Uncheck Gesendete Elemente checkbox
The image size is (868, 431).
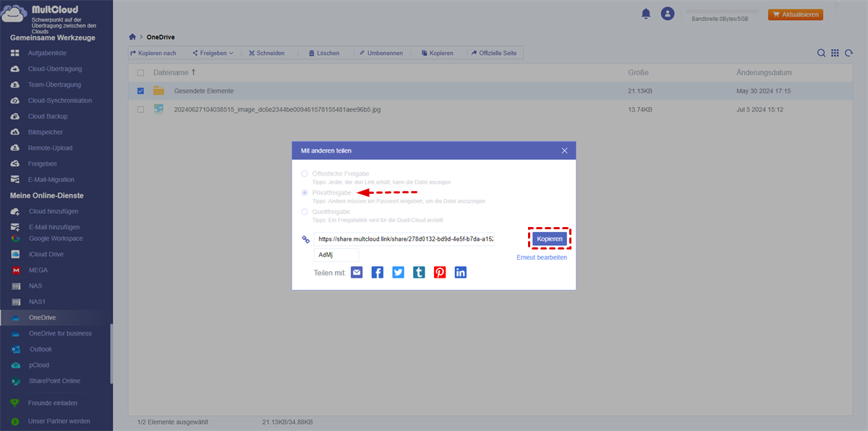140,91
